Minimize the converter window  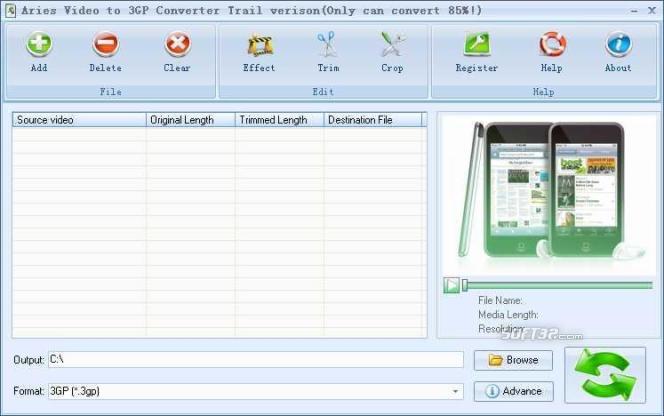coord(634,11)
